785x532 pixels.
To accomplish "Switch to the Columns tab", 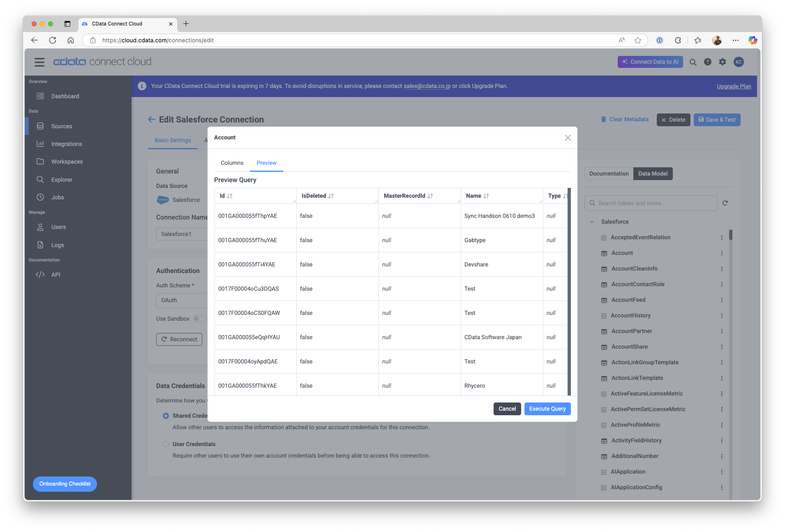I will point(231,163).
